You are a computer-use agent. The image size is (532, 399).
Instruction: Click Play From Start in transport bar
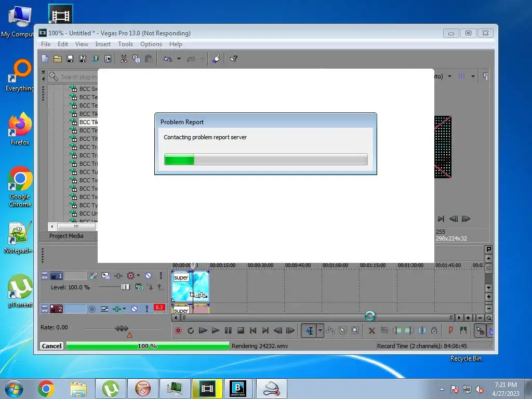click(203, 330)
